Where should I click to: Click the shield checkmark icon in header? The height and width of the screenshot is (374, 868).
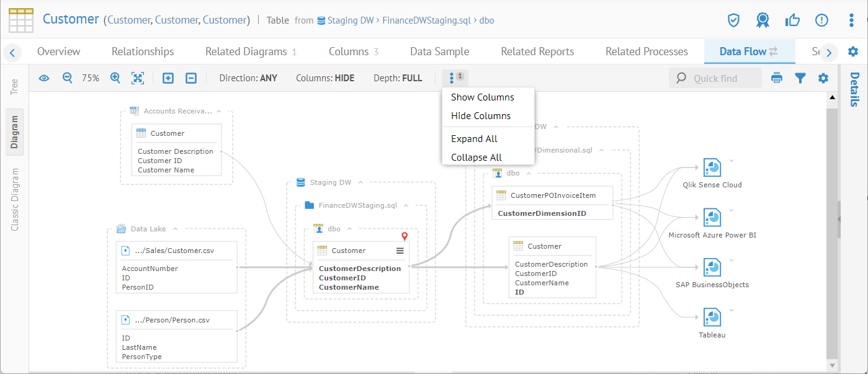pyautogui.click(x=733, y=20)
